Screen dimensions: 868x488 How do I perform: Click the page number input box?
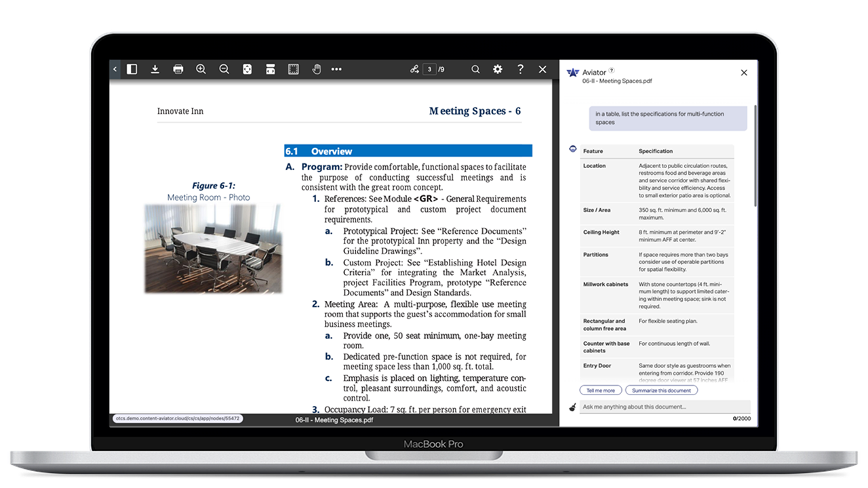click(429, 69)
